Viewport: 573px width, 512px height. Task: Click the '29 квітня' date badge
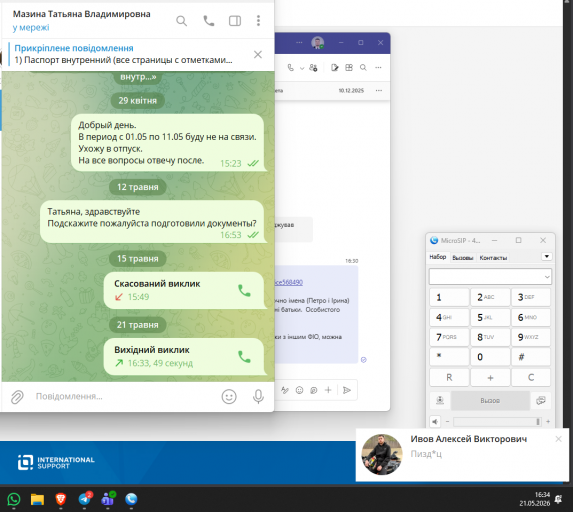137,100
